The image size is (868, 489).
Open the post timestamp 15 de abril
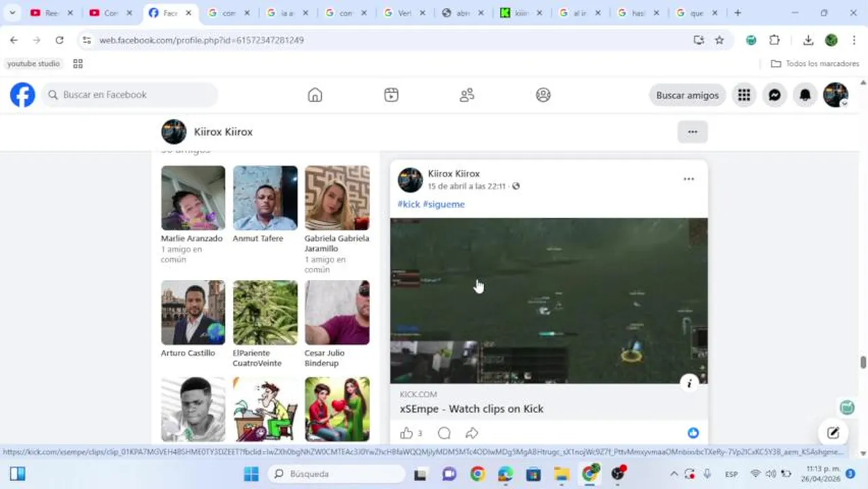(x=467, y=186)
